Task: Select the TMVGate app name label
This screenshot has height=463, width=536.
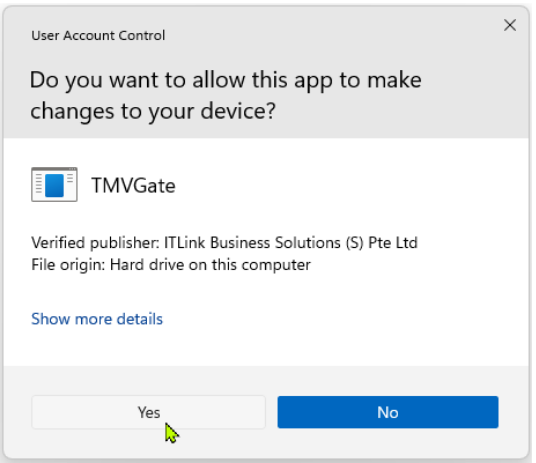Action: 133,186
